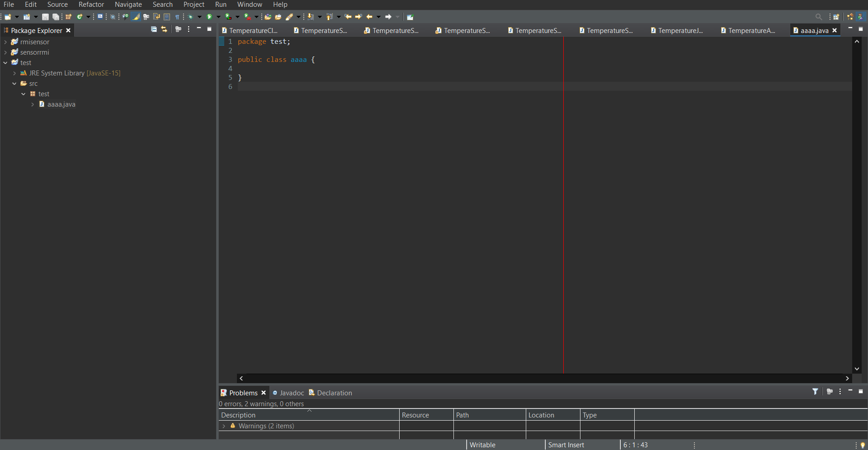Expand Warnings (2 items) row
The height and width of the screenshot is (450, 868).
pyautogui.click(x=224, y=426)
